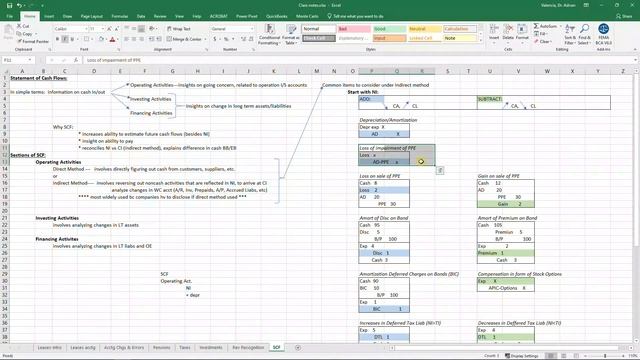640x360 pixels.
Task: Add a new sheet with plus button
Action: [298, 347]
